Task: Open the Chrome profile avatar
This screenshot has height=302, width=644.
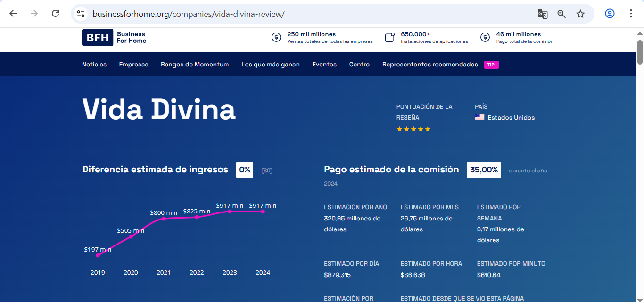Action: tap(610, 14)
